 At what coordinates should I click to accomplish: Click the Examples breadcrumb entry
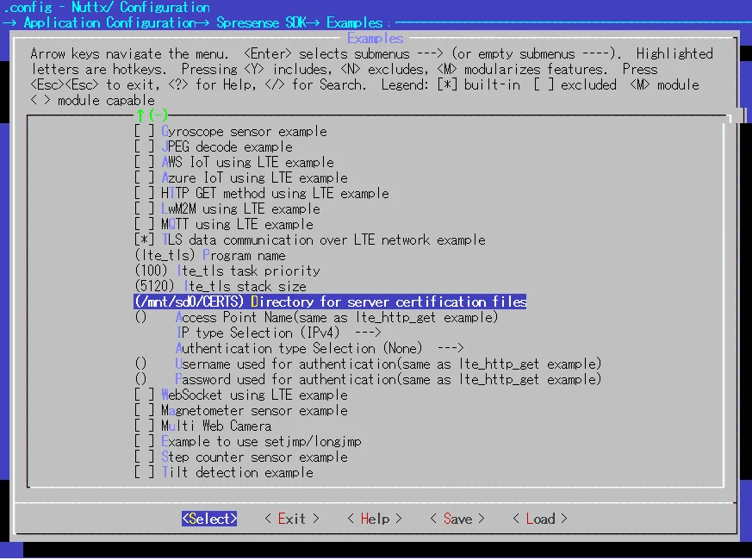pos(354,22)
